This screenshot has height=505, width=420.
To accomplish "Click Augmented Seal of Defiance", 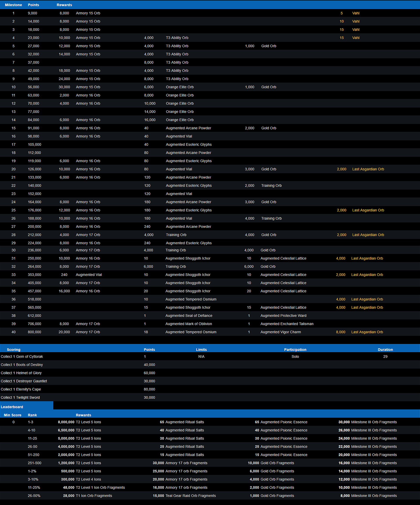I will coord(189,316).
